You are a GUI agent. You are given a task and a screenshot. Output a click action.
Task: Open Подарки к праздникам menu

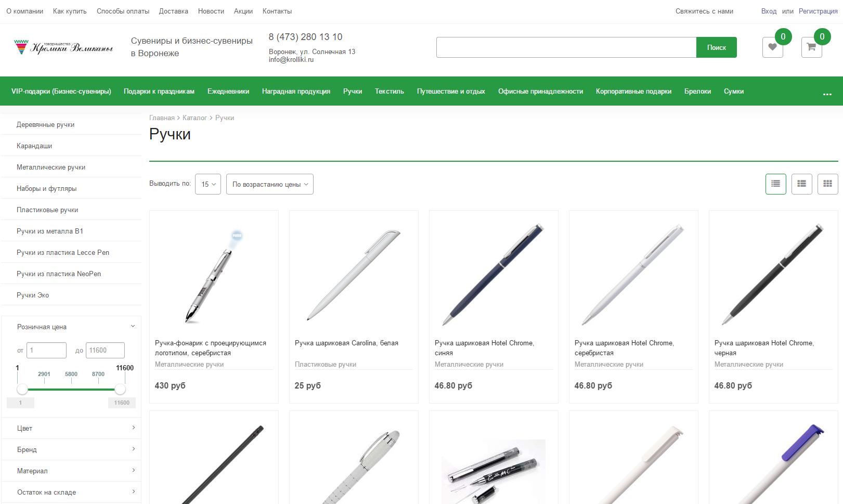pos(159,91)
